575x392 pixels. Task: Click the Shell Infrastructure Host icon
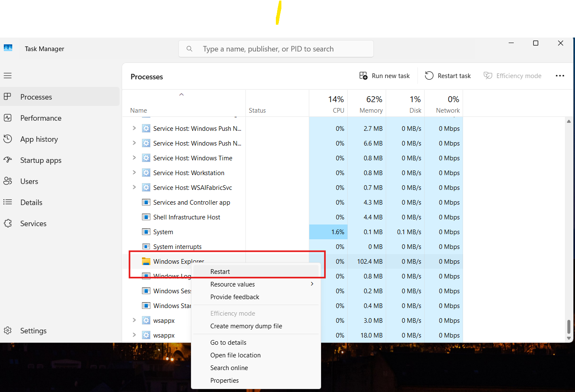pos(146,217)
